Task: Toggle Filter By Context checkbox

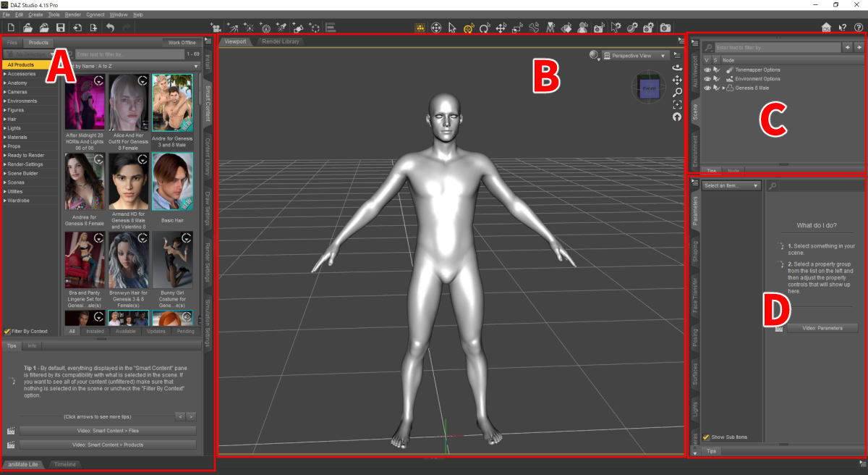Action: tap(7, 331)
